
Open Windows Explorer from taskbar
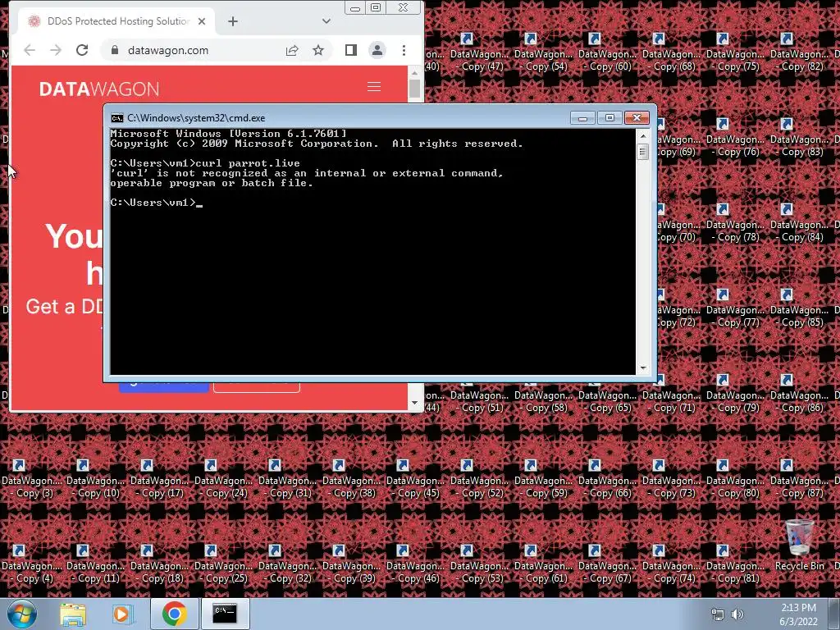click(x=73, y=614)
